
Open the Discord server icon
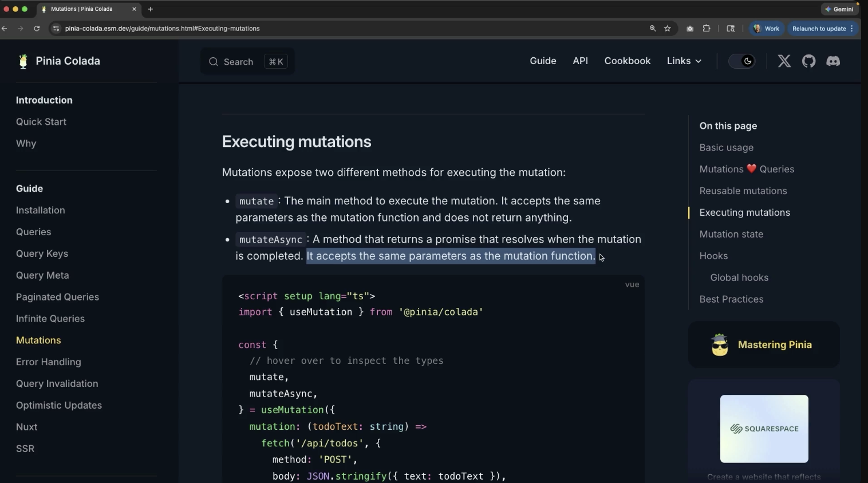coord(833,61)
